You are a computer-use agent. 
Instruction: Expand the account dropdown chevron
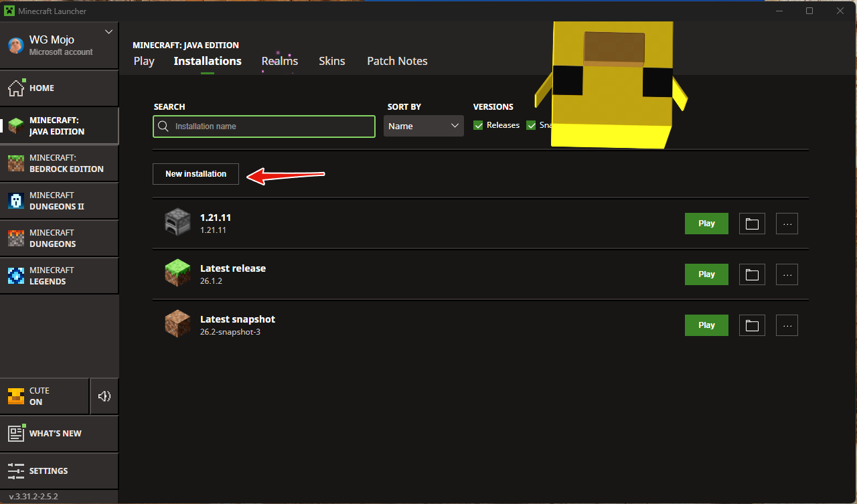coord(109,31)
